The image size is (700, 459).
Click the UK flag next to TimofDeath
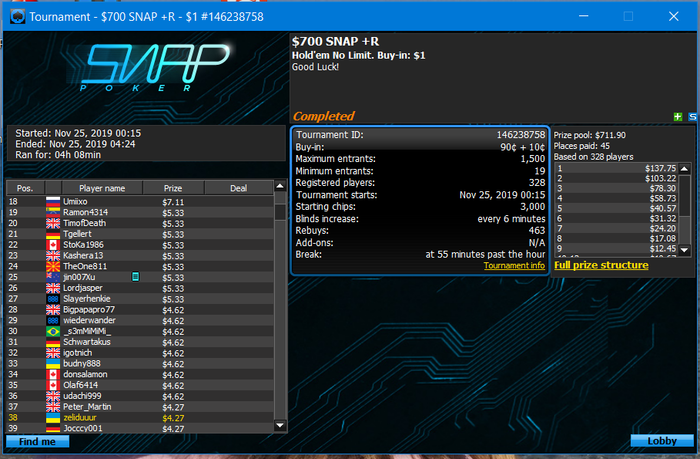tap(53, 223)
